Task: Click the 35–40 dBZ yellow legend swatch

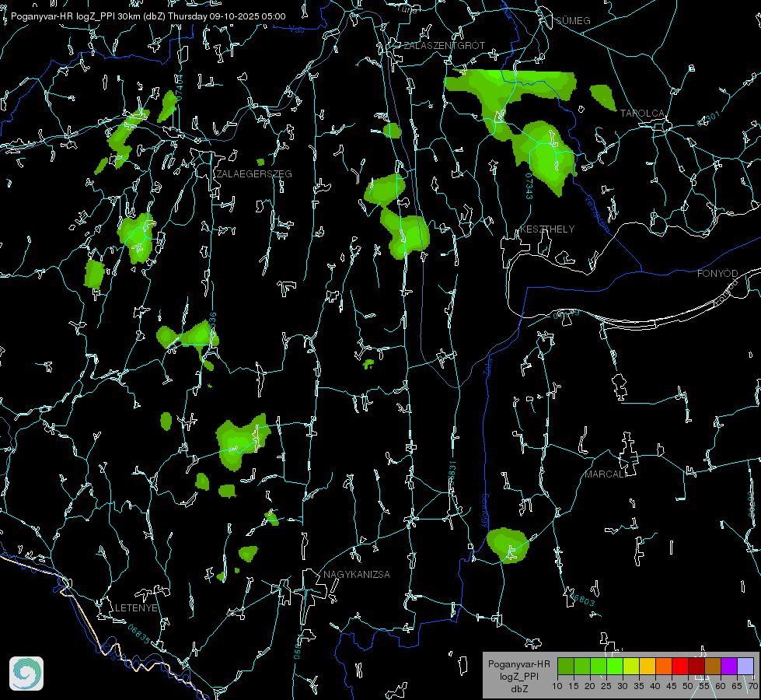Action: pyautogui.click(x=648, y=666)
